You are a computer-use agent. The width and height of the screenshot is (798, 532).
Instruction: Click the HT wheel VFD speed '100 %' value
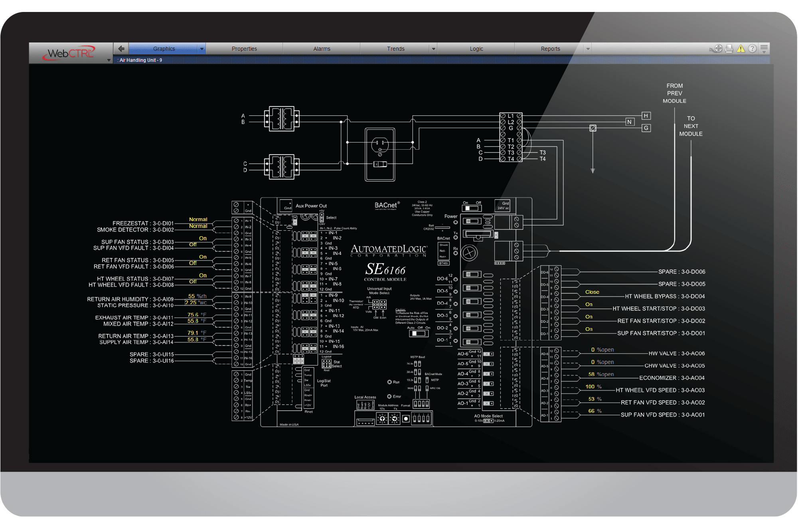click(x=593, y=387)
